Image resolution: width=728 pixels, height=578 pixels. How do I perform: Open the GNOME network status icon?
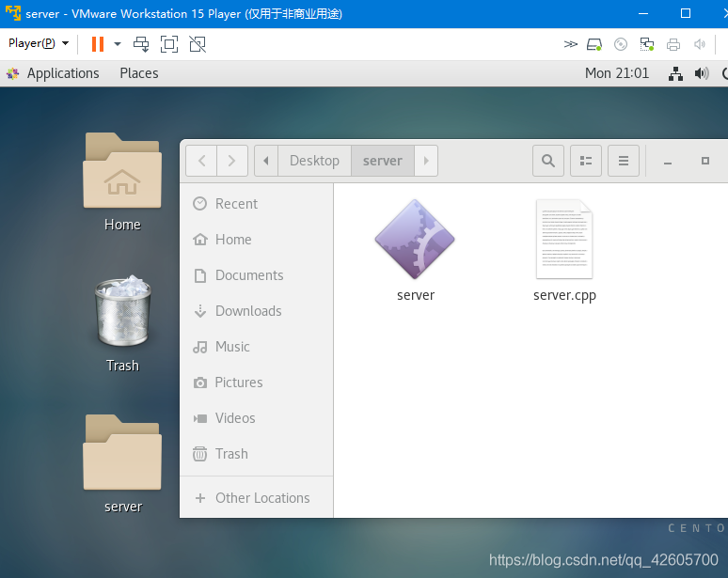tap(675, 73)
